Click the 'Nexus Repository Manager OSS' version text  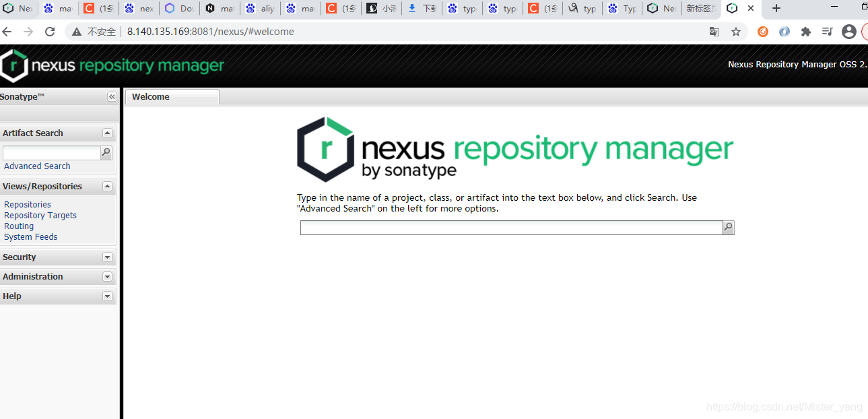point(797,65)
